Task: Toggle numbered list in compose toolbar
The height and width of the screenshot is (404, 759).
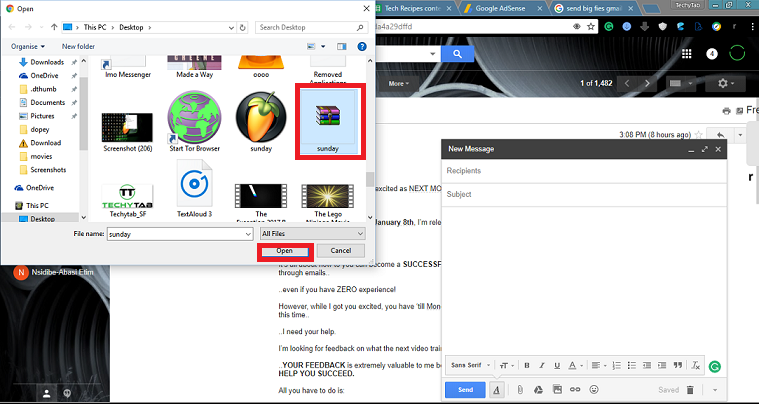Action: 616,365
